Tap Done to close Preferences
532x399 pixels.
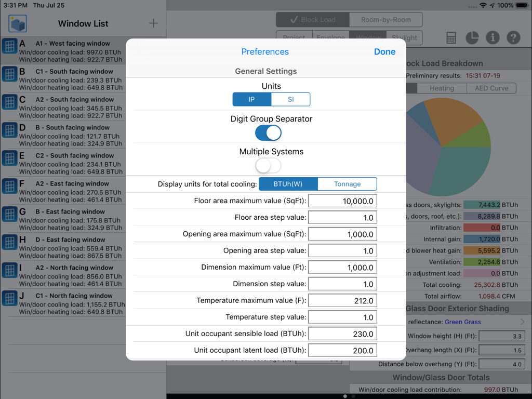pyautogui.click(x=384, y=51)
